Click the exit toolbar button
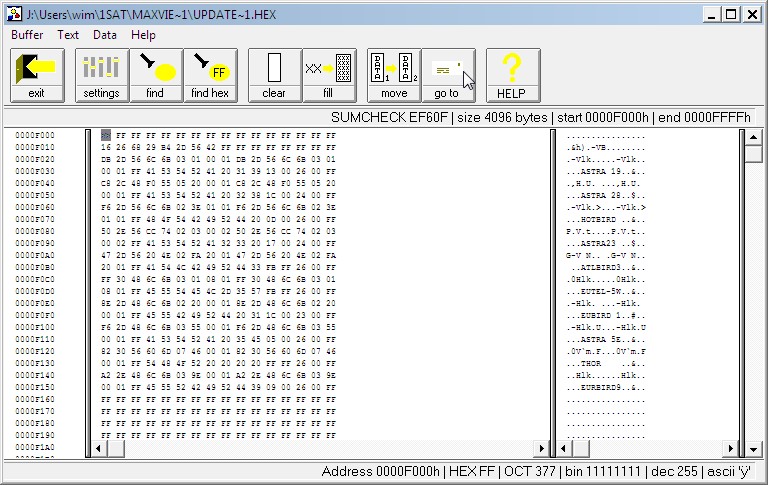 pos(37,75)
